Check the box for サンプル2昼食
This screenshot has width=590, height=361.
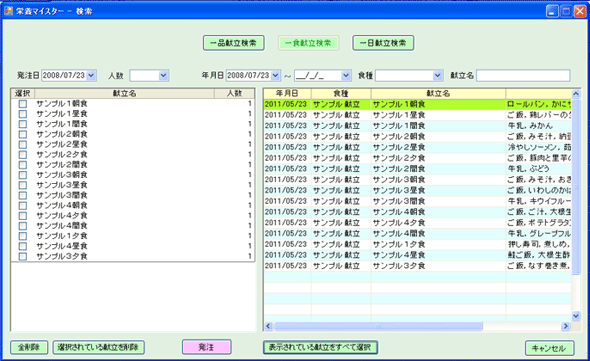23,145
